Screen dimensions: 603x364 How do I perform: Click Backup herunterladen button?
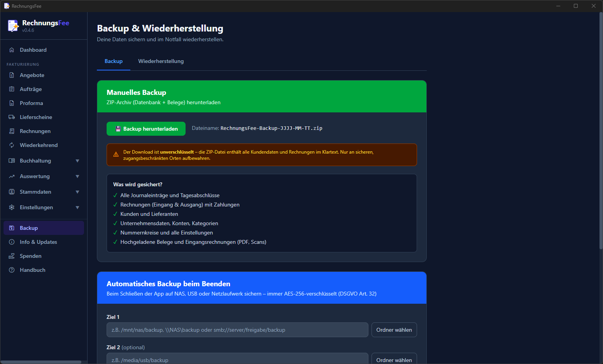click(146, 129)
